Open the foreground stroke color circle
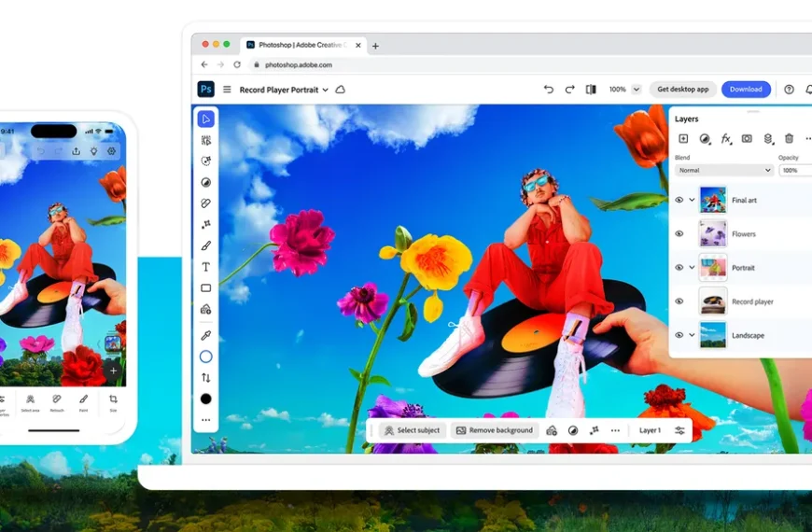Image resolution: width=812 pixels, height=532 pixels. pyautogui.click(x=205, y=357)
